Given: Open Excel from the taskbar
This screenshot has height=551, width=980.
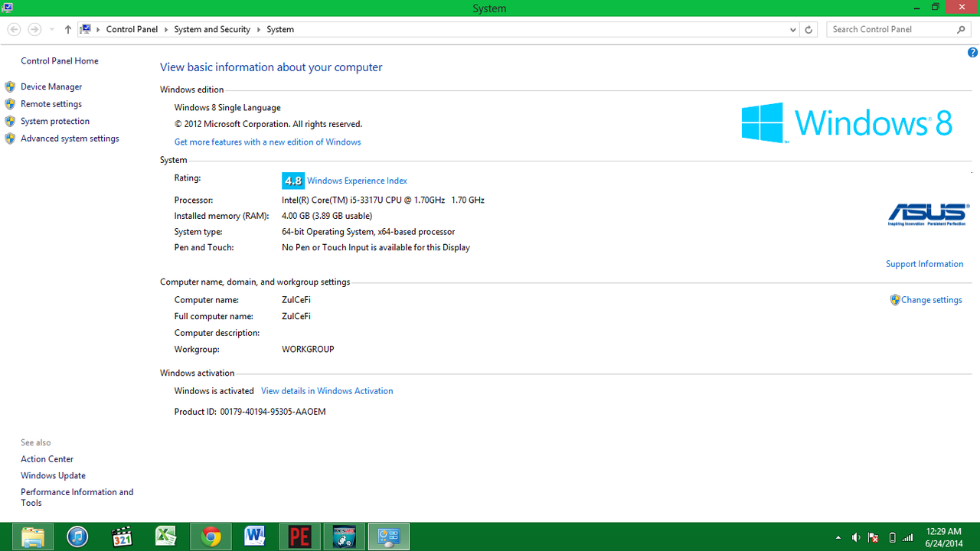Looking at the screenshot, I should point(166,536).
